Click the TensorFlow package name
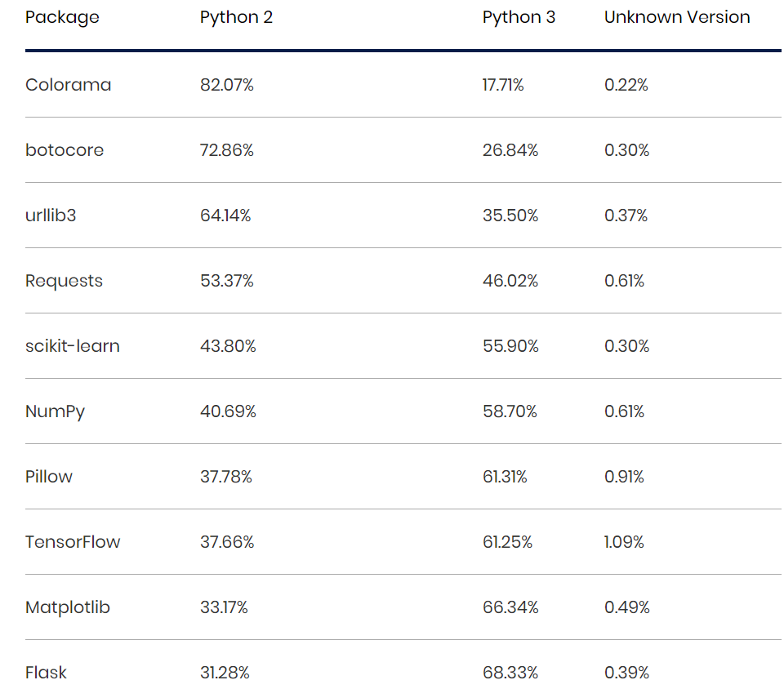 [73, 542]
